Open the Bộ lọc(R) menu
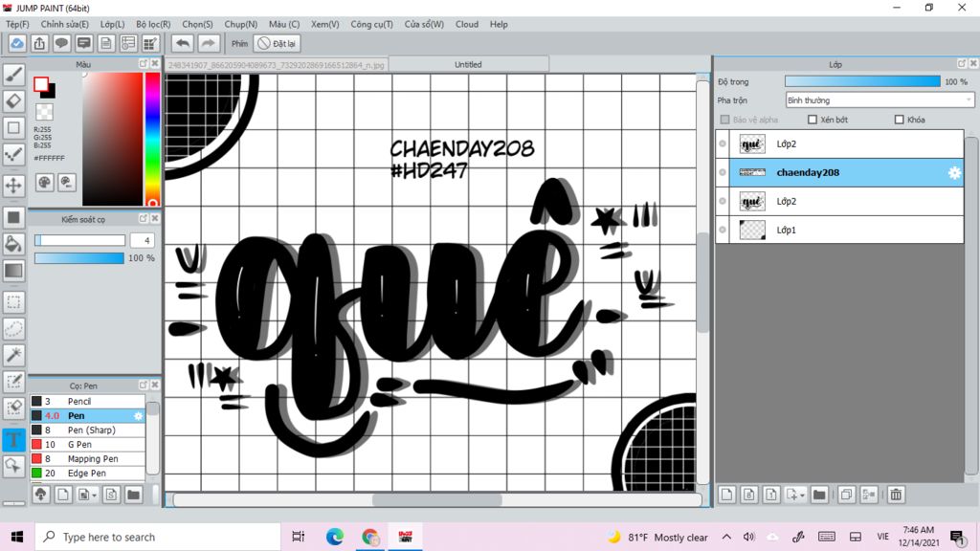Image resolution: width=980 pixels, height=551 pixels. [x=153, y=24]
